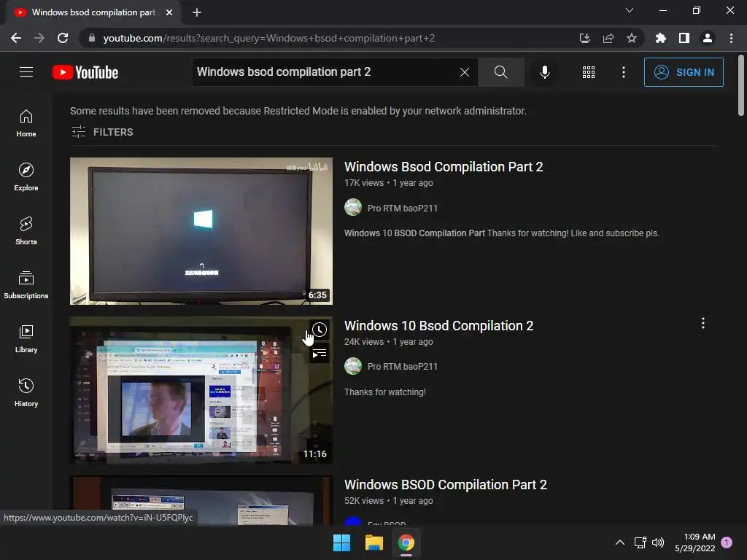This screenshot has height=560, width=747.
Task: Bookmark this page with star icon
Action: coord(631,38)
